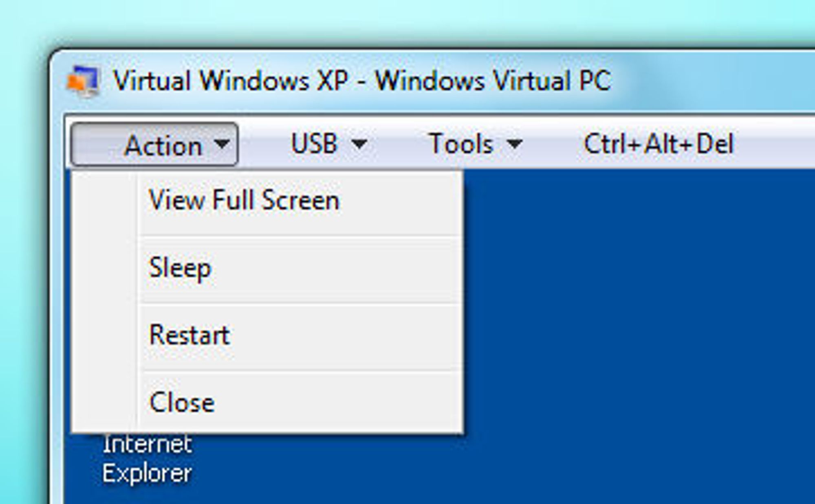The image size is (815, 504).
Task: Expand the USB dropdown arrow
Action: [x=359, y=144]
